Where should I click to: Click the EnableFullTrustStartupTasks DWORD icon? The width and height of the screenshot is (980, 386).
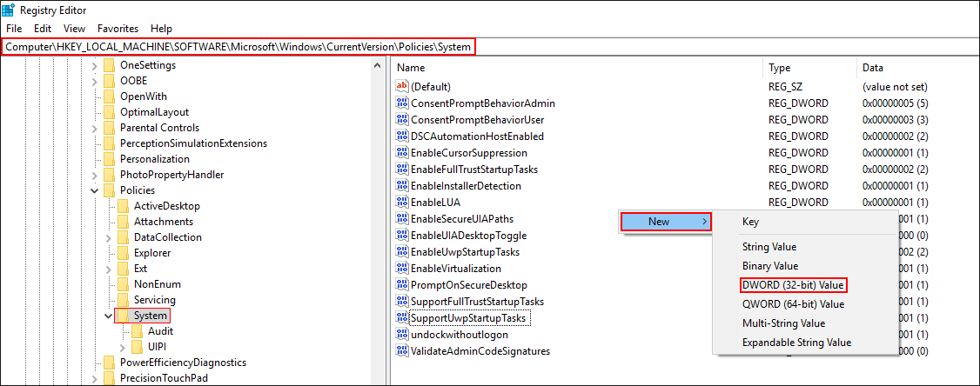pos(402,170)
